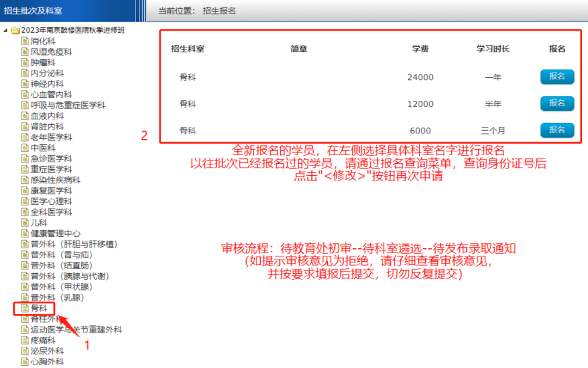Select 全科医学科 department

[x=51, y=212]
